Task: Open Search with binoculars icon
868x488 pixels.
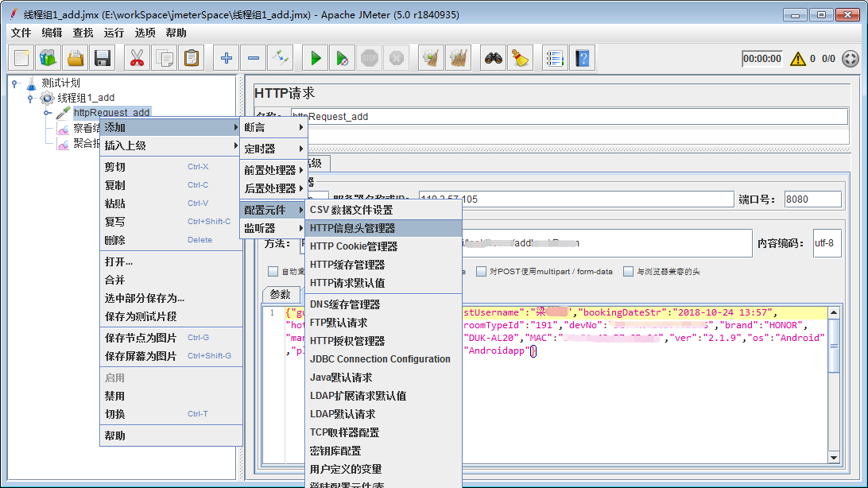Action: point(494,58)
